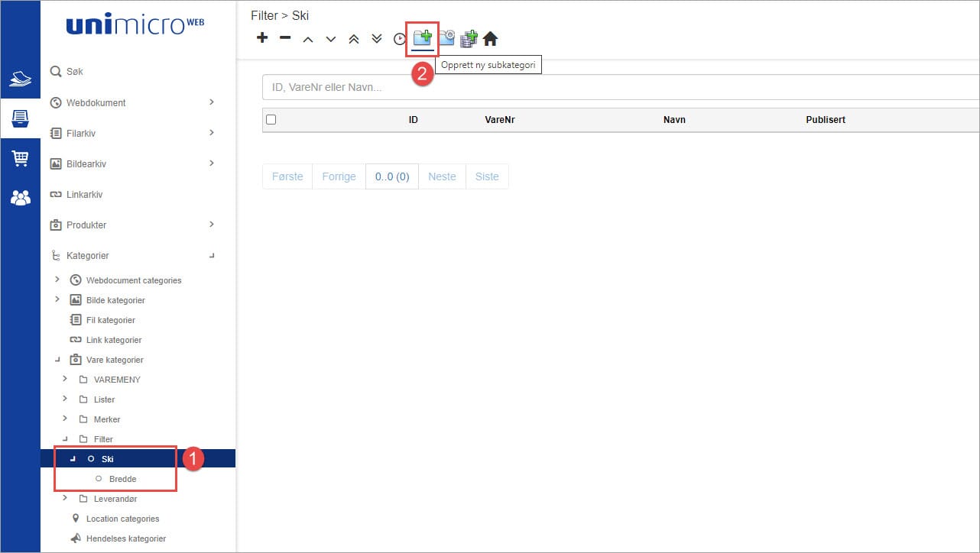
Task: Click the Linkarkiv chain icon
Action: (x=55, y=194)
